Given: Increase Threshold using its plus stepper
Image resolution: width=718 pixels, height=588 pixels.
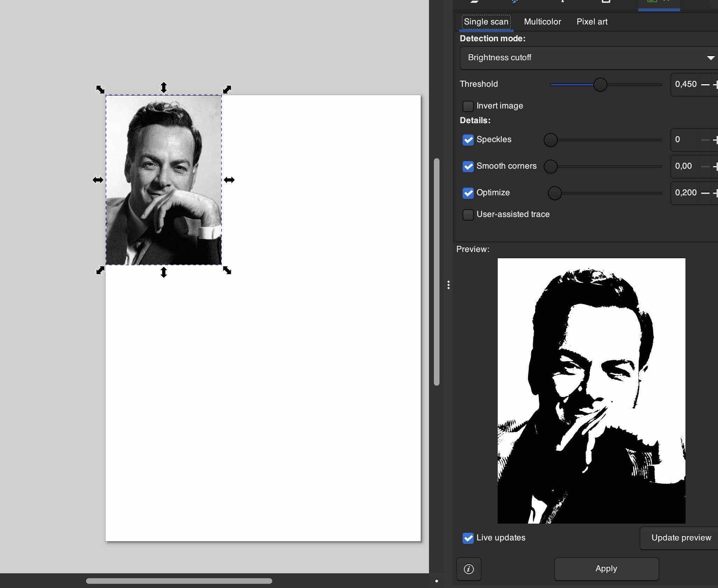Looking at the screenshot, I should 717,84.
